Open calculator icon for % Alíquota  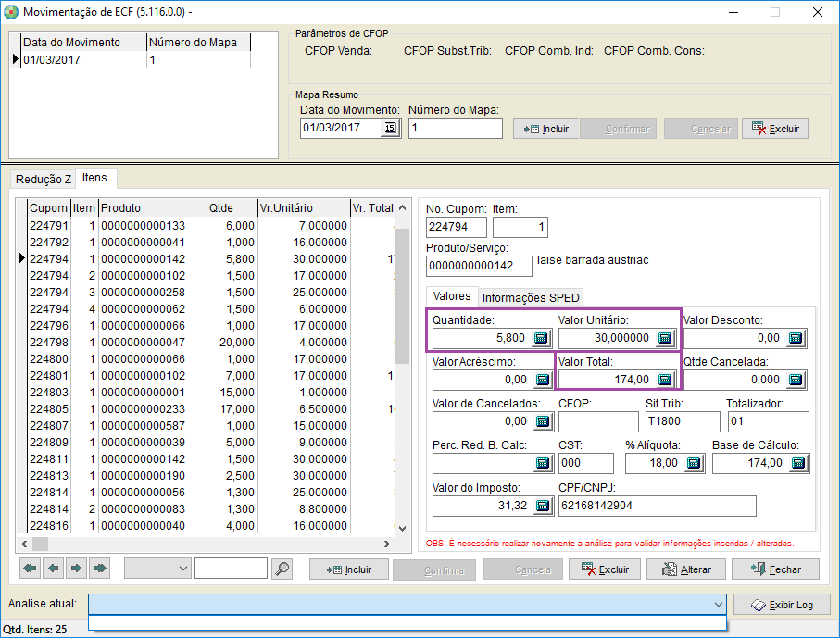[694, 463]
